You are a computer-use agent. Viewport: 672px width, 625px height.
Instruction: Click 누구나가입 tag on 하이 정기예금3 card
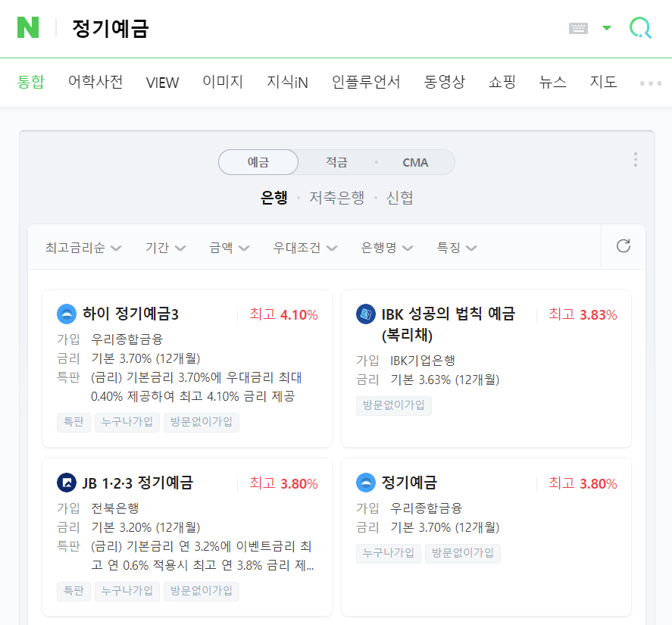coord(127,422)
